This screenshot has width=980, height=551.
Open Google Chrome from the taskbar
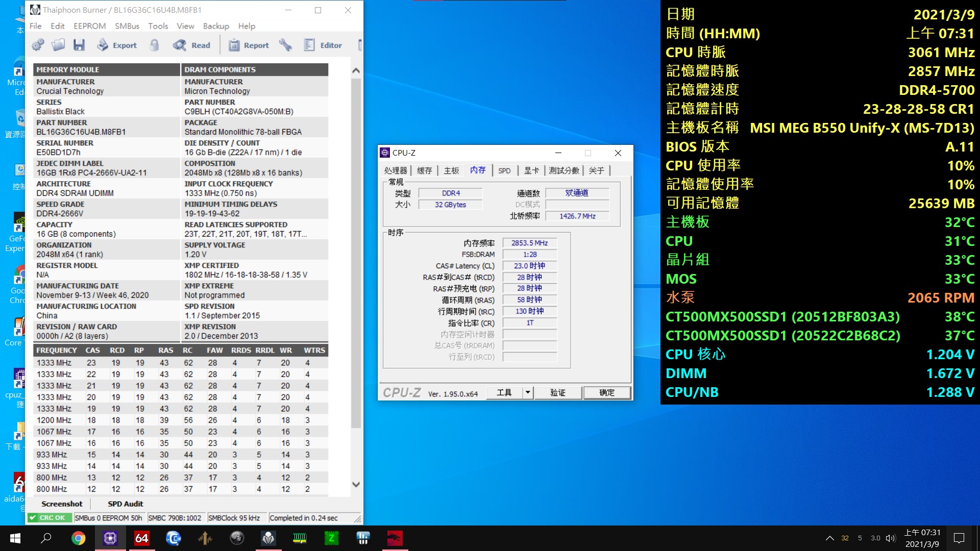[78, 538]
